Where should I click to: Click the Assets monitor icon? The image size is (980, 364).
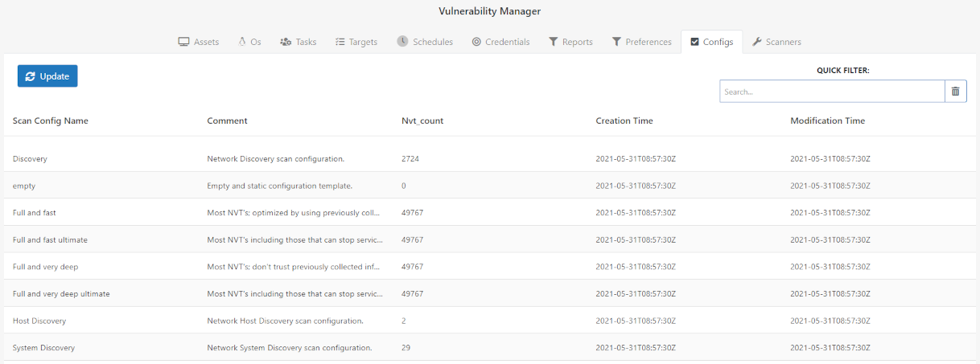183,42
